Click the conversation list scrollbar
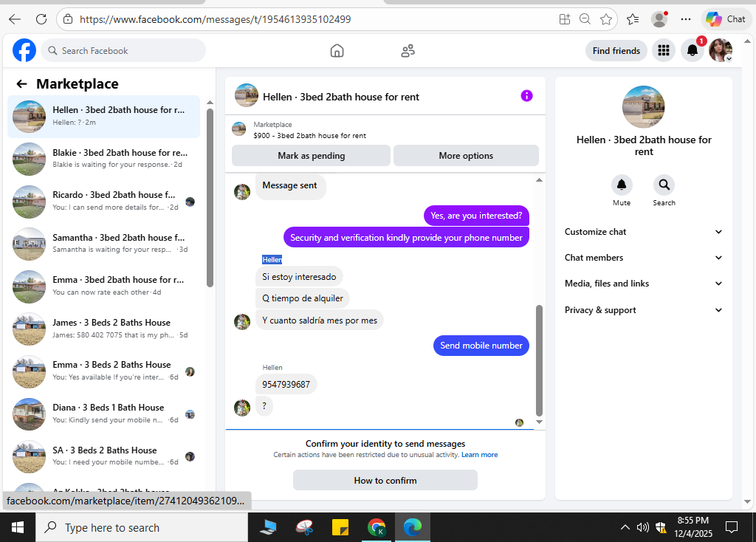Viewport: 756px width, 542px height. coord(210,198)
